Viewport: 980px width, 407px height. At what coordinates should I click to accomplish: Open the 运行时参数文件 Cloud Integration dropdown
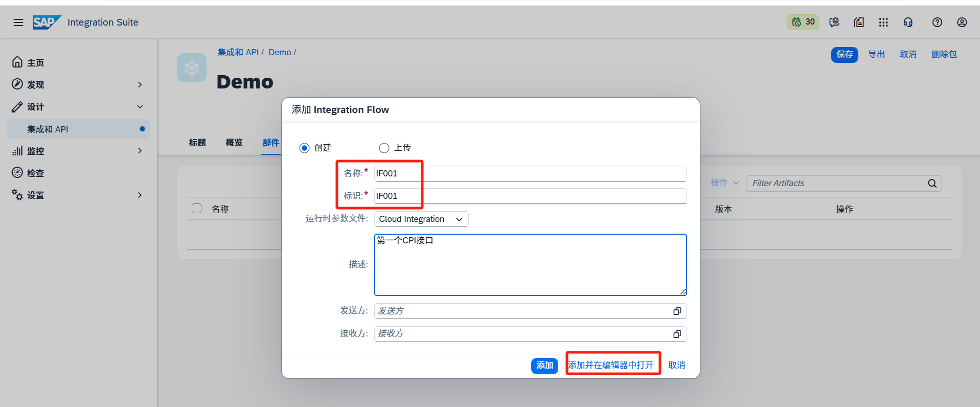[421, 219]
